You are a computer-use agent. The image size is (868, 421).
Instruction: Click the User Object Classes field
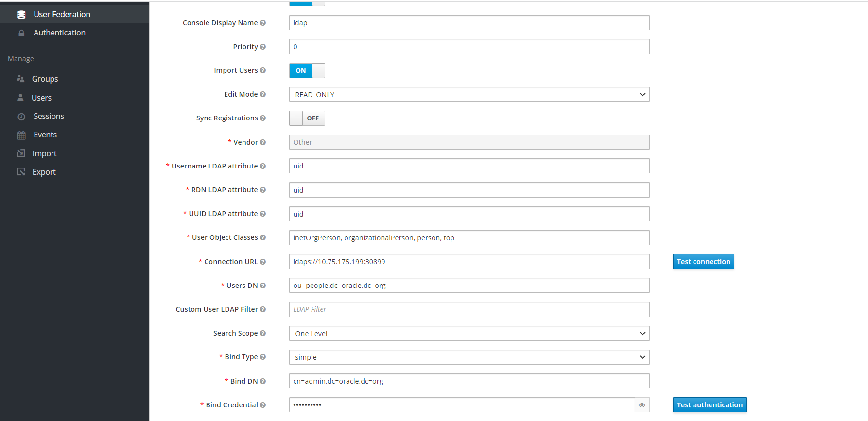click(x=469, y=238)
